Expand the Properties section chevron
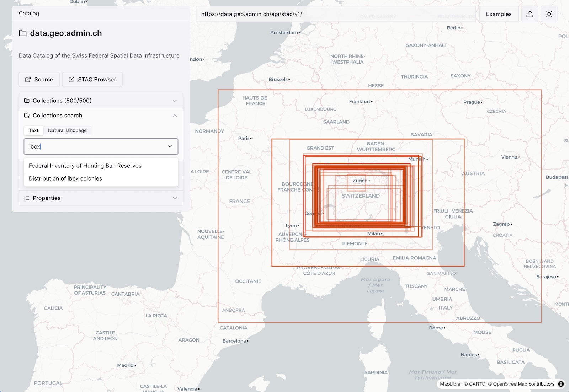Viewport: 569px width, 392px height. [175, 198]
